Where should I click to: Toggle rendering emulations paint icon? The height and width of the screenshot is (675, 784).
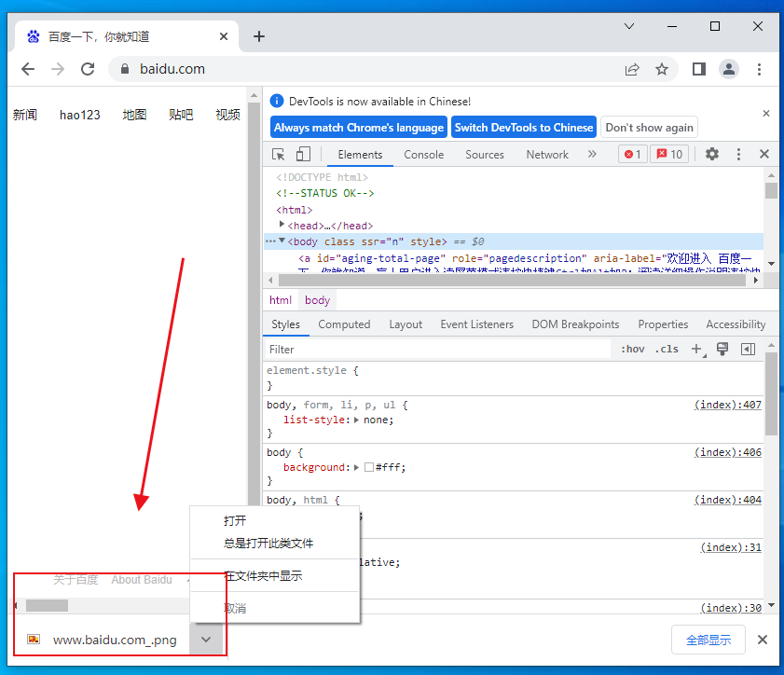(x=722, y=349)
